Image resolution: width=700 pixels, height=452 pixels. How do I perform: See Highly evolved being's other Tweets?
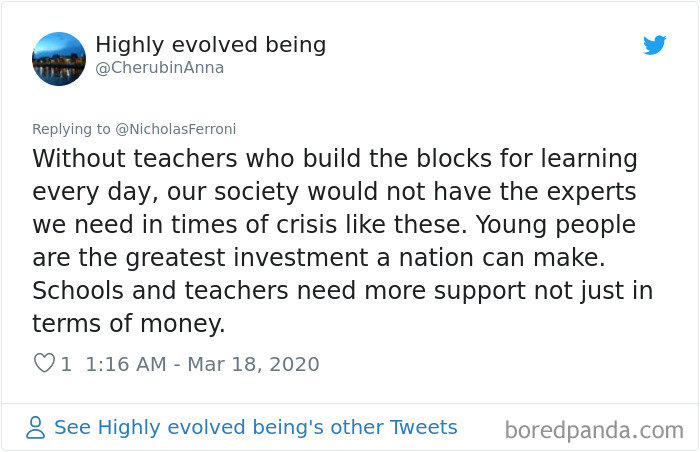(255, 428)
